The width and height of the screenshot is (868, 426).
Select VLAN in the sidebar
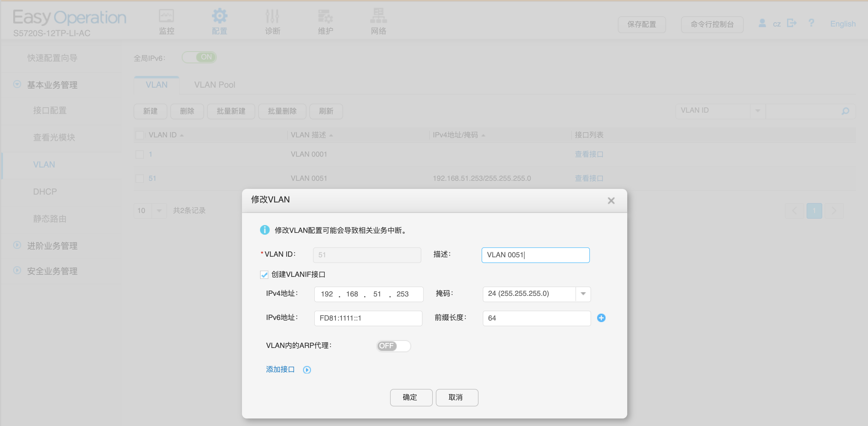(44, 164)
